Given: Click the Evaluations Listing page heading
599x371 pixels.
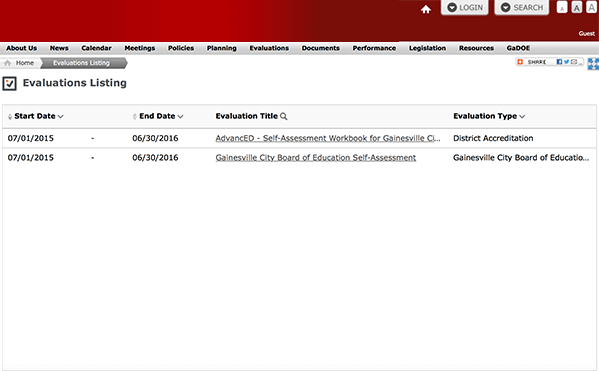Looking at the screenshot, I should (74, 83).
